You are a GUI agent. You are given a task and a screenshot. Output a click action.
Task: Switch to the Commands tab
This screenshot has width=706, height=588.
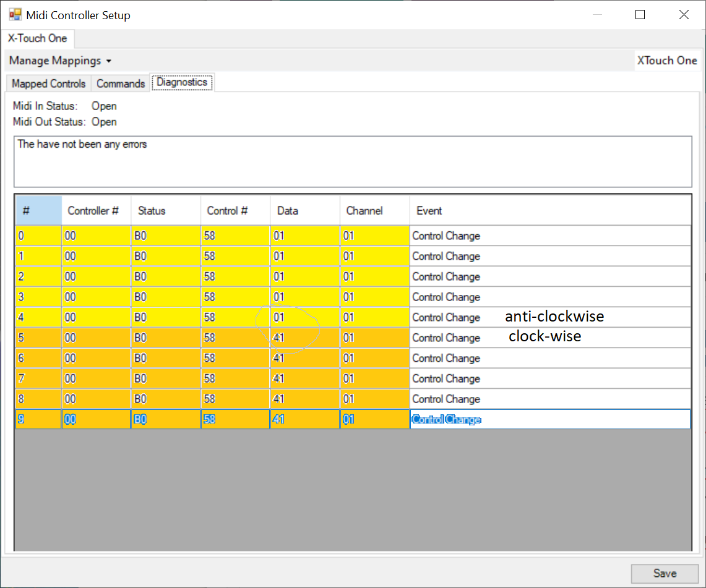(x=121, y=83)
